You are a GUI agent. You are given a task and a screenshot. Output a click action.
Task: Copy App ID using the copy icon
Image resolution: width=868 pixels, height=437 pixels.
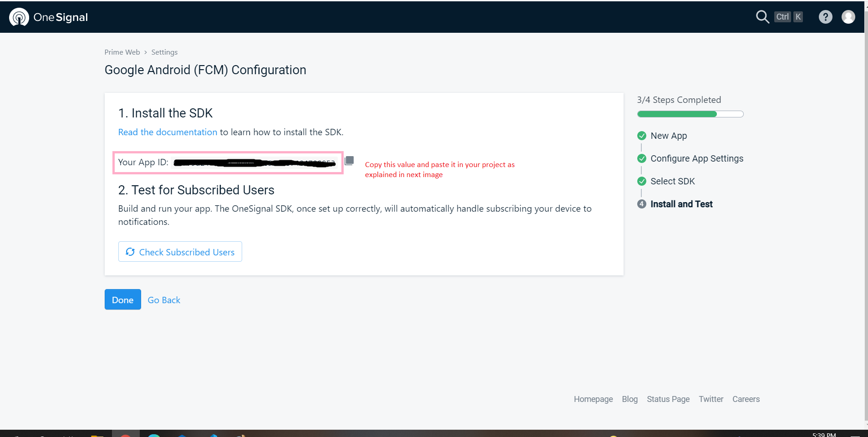pyautogui.click(x=349, y=161)
